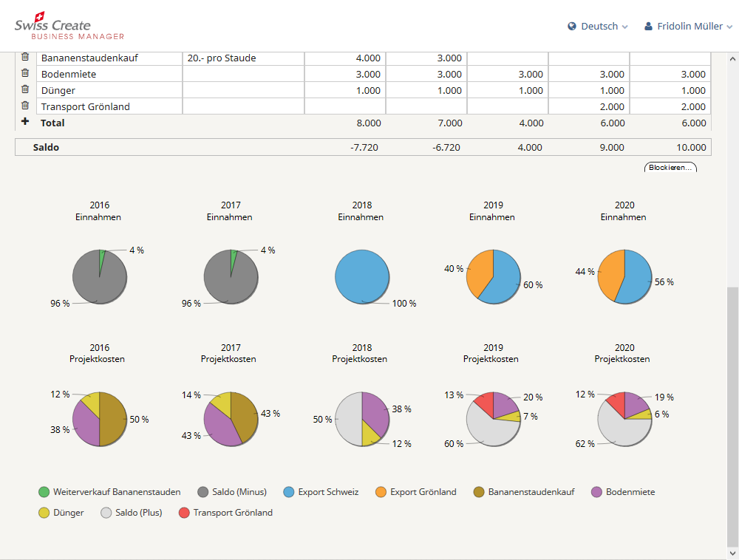Add new cost row with plus icon

[25, 122]
